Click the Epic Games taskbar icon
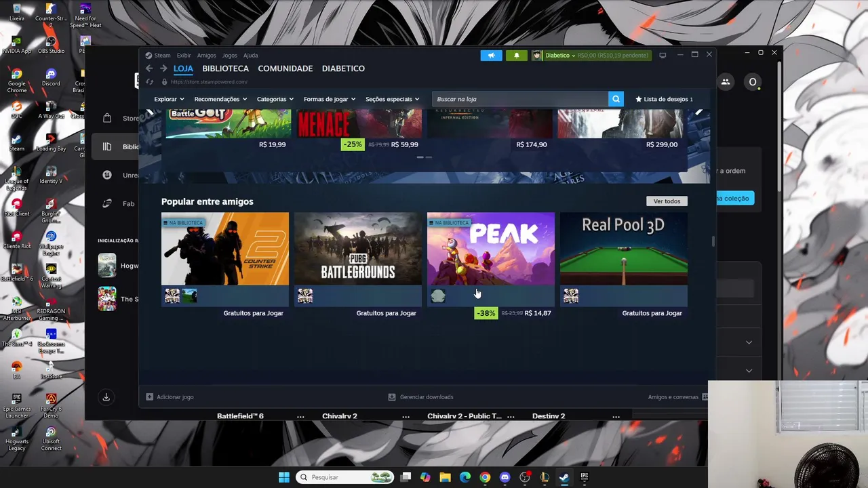Screen dimensions: 868x488 [584, 477]
